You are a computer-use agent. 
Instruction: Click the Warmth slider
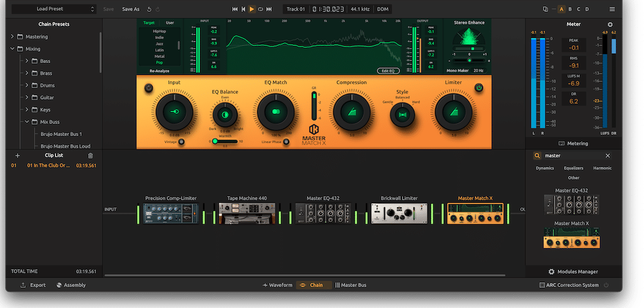coord(225,142)
